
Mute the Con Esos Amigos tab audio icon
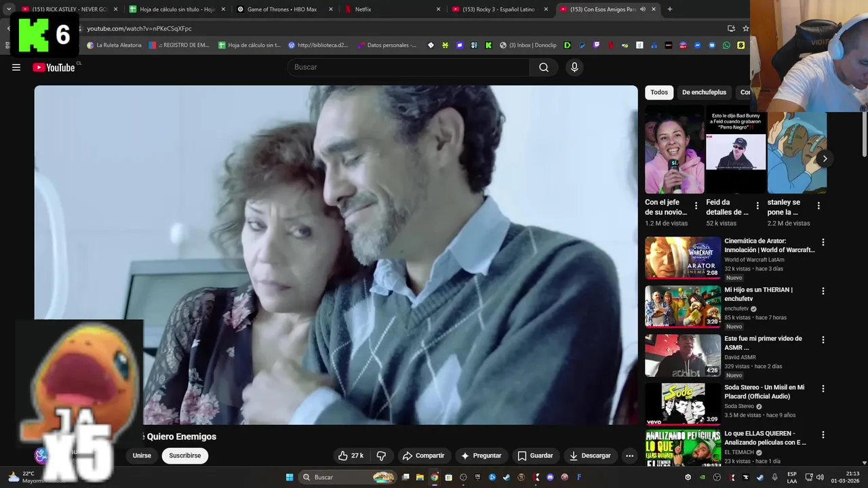pos(642,9)
